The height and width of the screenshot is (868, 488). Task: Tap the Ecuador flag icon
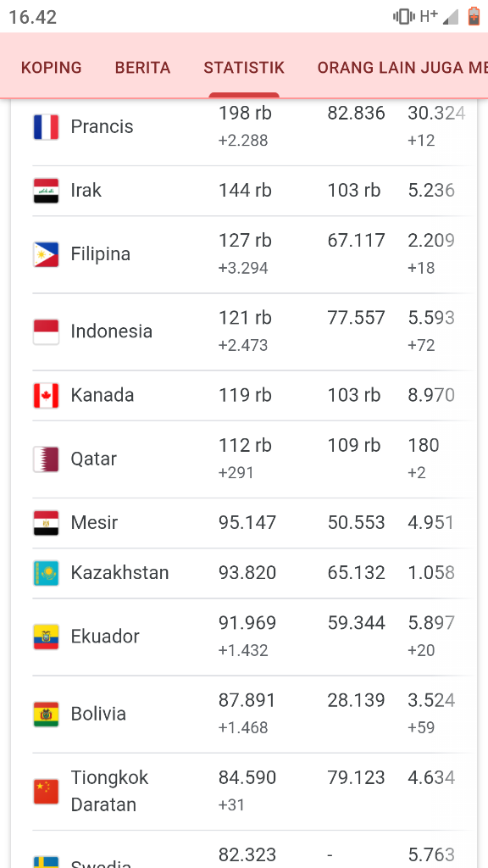pyautogui.click(x=46, y=637)
